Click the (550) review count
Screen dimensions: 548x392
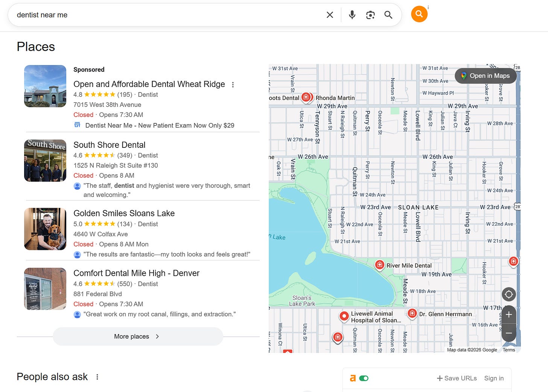(x=125, y=284)
